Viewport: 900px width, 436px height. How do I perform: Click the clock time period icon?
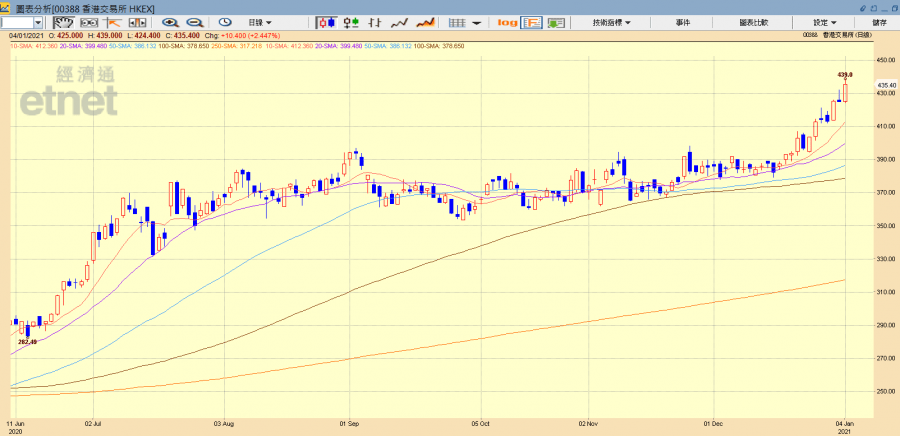pos(224,22)
